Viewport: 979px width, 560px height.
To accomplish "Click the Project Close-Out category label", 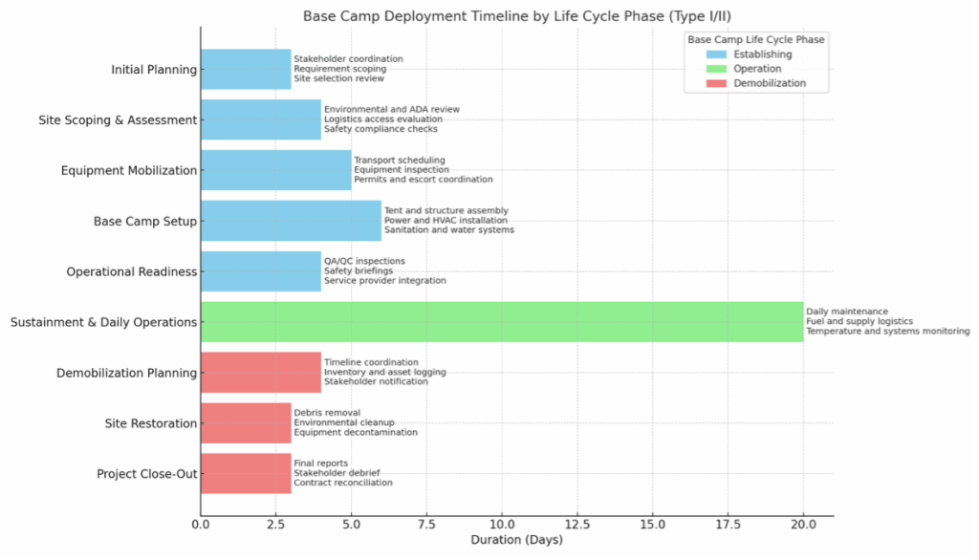I will pos(146,473).
